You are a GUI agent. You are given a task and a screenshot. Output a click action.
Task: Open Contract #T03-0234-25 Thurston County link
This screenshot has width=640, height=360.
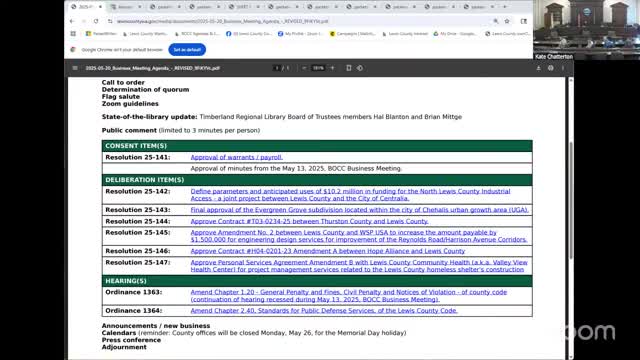coord(309,221)
